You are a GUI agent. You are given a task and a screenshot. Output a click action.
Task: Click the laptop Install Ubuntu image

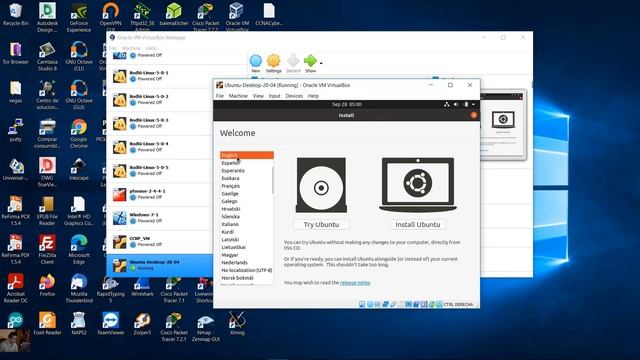[418, 184]
